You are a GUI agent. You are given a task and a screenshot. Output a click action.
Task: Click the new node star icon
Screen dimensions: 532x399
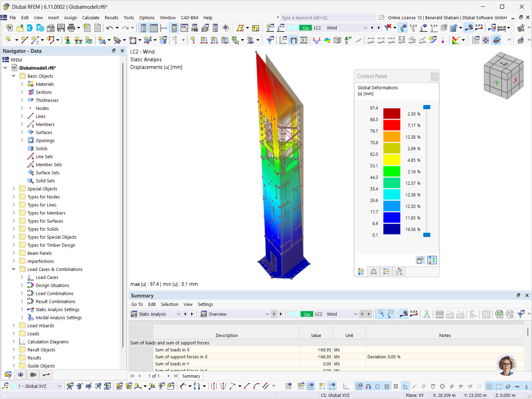point(8,40)
